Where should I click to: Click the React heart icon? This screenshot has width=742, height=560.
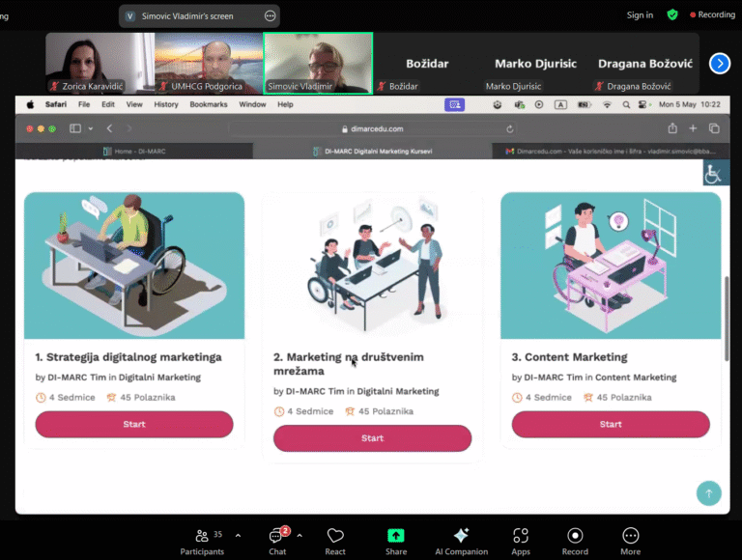coord(335,536)
